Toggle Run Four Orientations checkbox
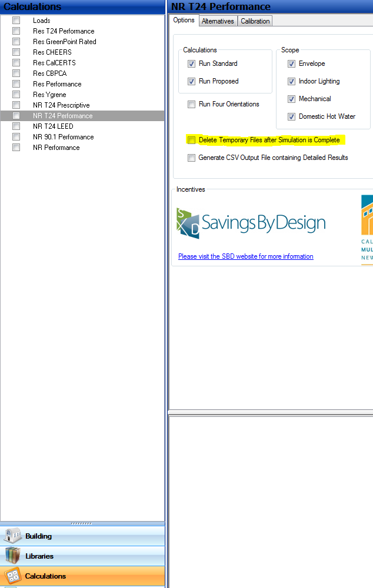373x588 pixels. (x=191, y=104)
